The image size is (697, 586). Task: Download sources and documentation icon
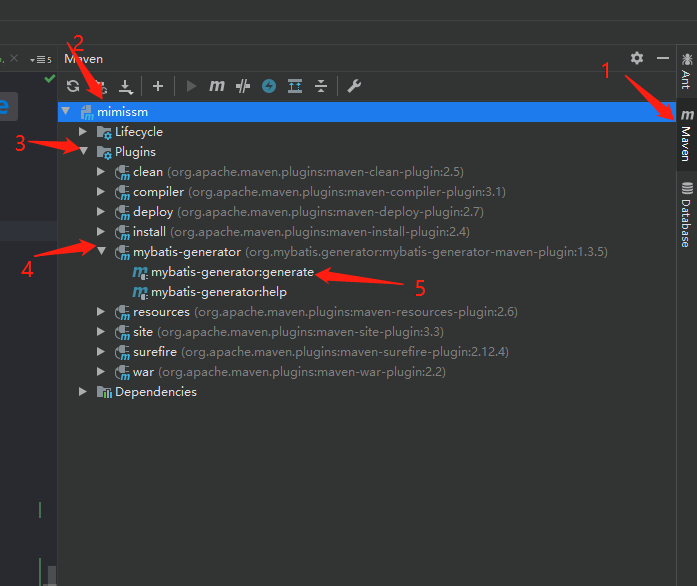pyautogui.click(x=126, y=86)
